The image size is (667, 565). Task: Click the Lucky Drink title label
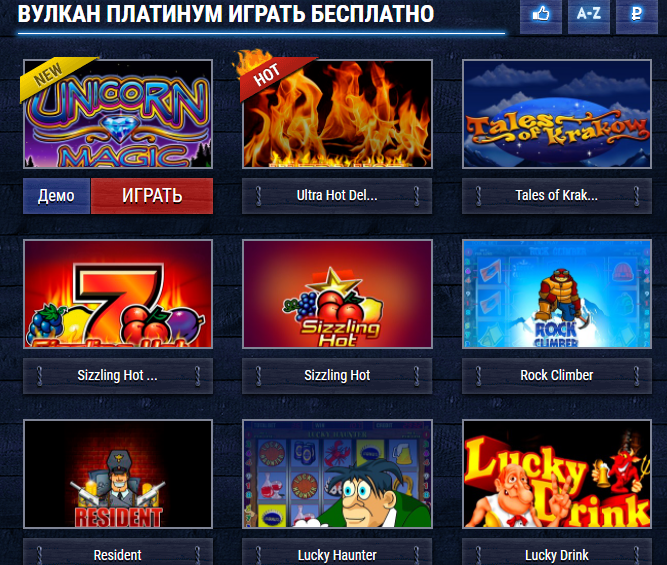click(557, 555)
